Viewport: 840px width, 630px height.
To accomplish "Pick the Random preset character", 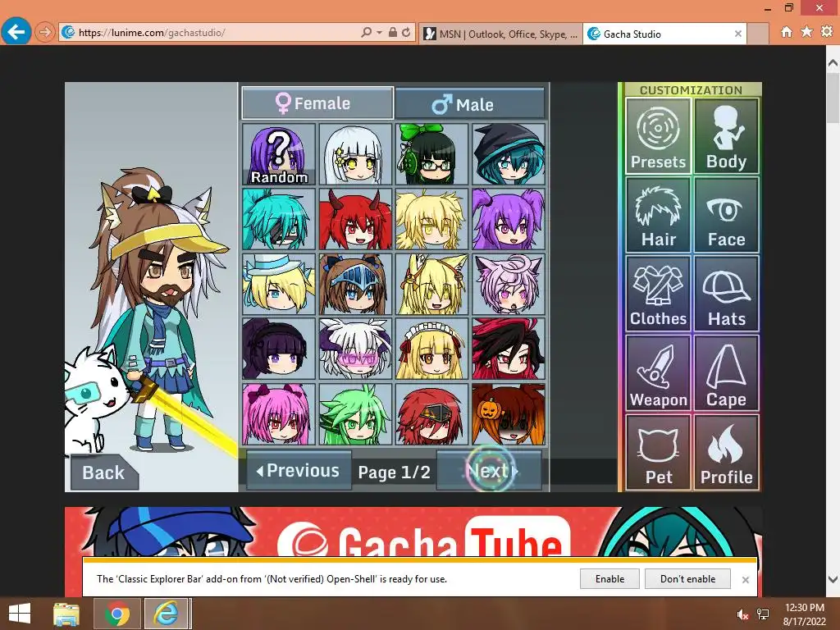I will (x=279, y=154).
